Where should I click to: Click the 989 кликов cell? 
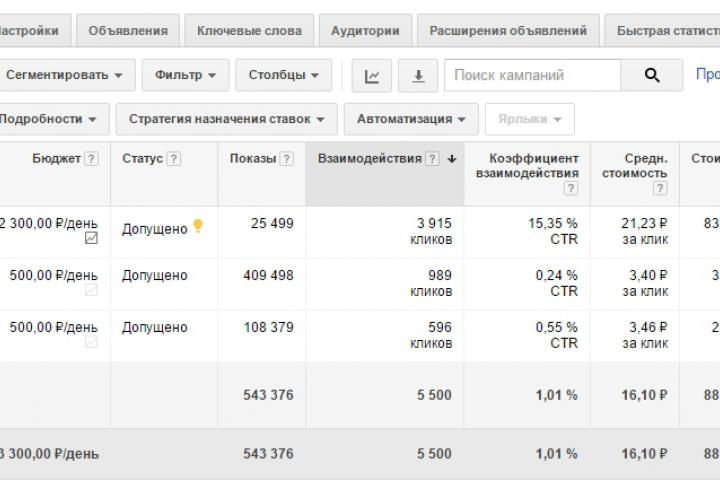[431, 283]
